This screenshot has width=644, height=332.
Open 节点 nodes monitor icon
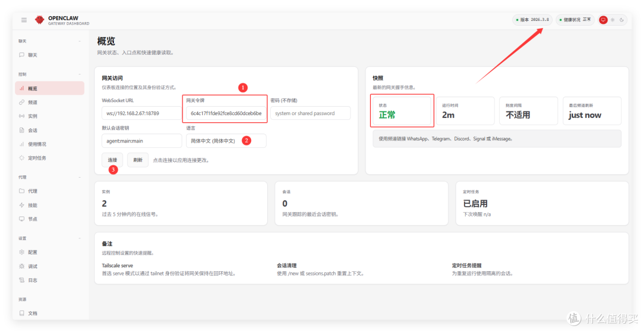point(22,219)
